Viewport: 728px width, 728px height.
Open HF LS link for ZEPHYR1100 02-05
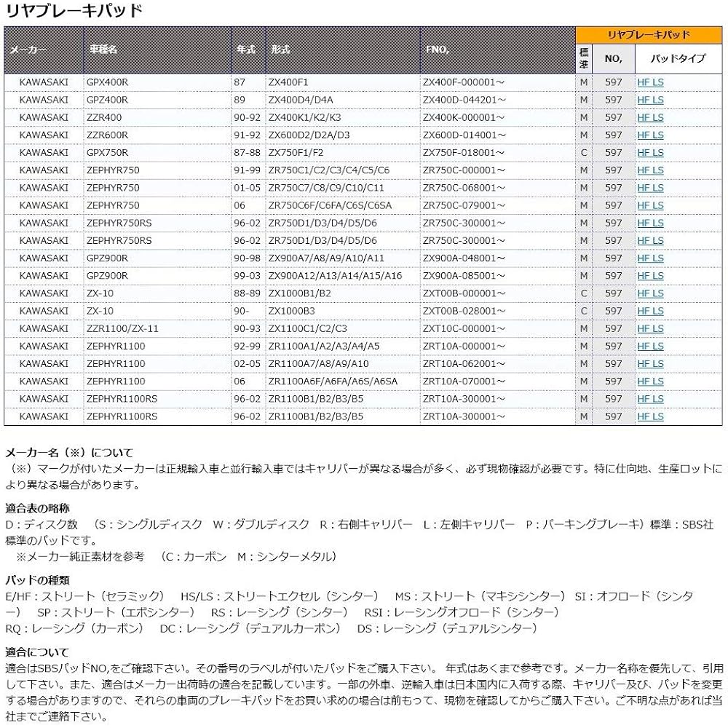click(650, 364)
